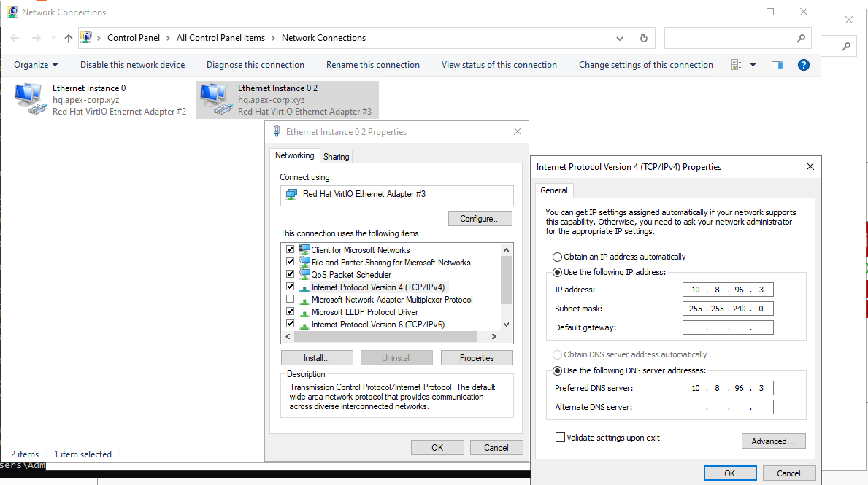Close the IPv4 Properties dialog with X
This screenshot has width=868, height=485.
click(810, 166)
